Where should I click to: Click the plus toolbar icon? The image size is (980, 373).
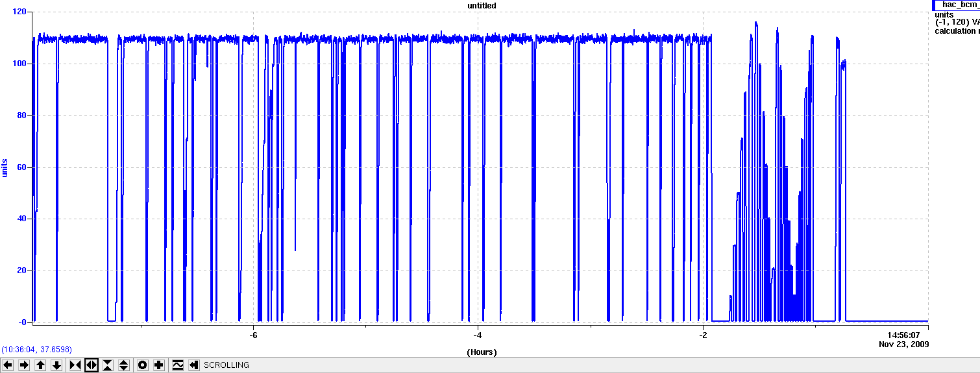[x=159, y=365]
